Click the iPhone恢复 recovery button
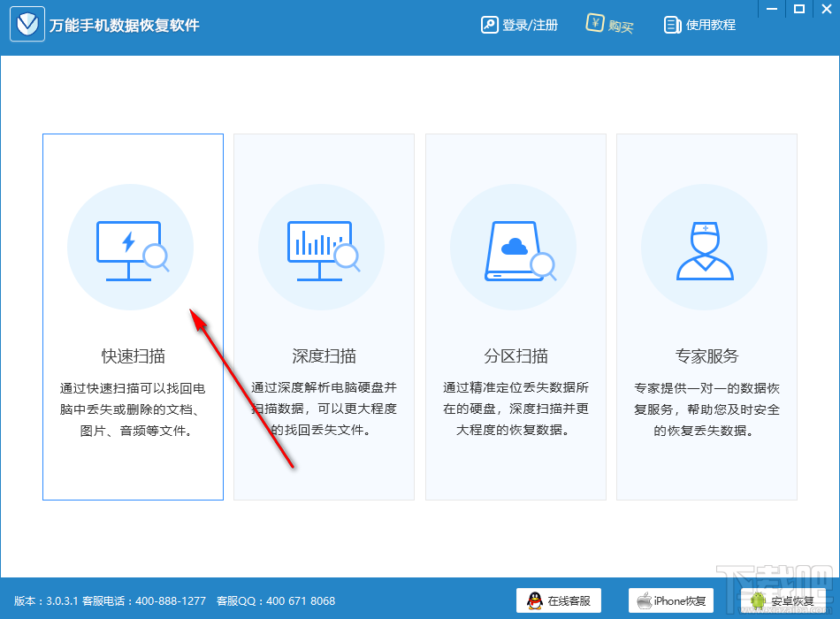840x619 pixels. pyautogui.click(x=671, y=600)
